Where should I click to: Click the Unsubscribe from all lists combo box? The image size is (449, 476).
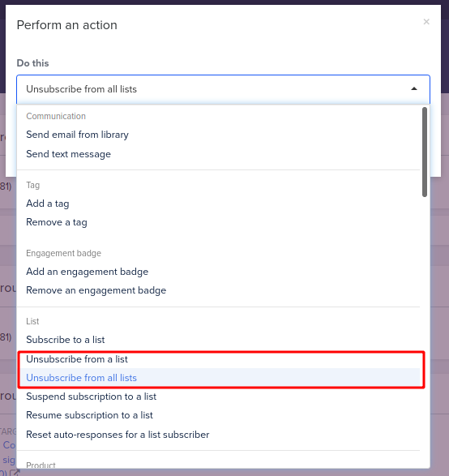click(224, 89)
